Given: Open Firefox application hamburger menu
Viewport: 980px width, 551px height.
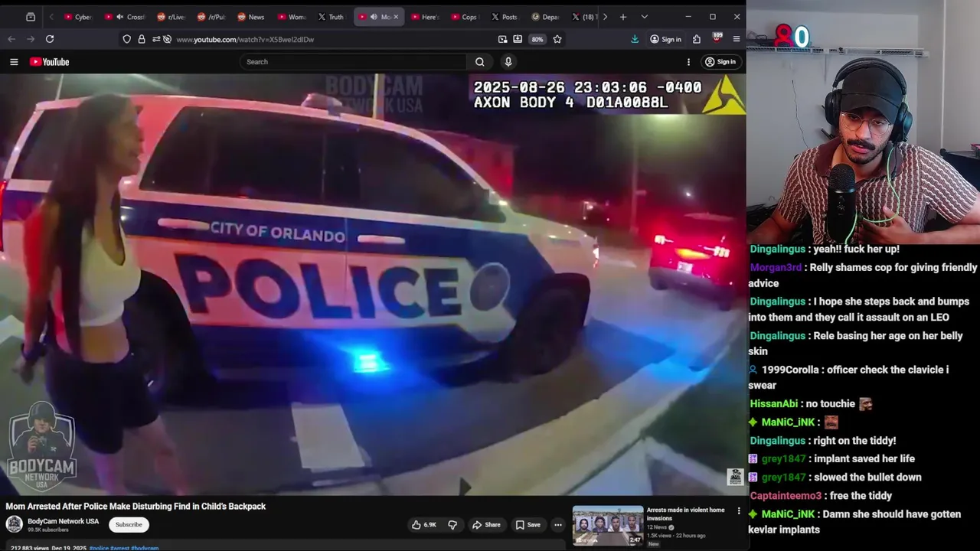Looking at the screenshot, I should click(x=737, y=39).
